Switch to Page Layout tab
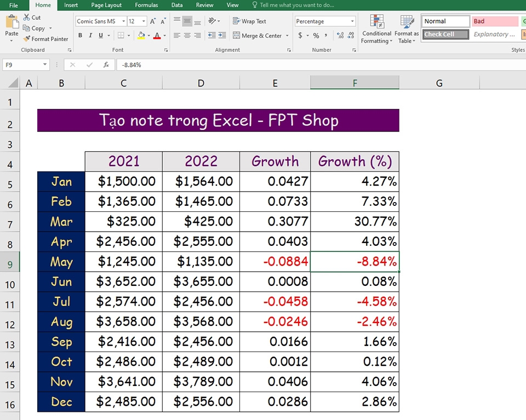 106,5
